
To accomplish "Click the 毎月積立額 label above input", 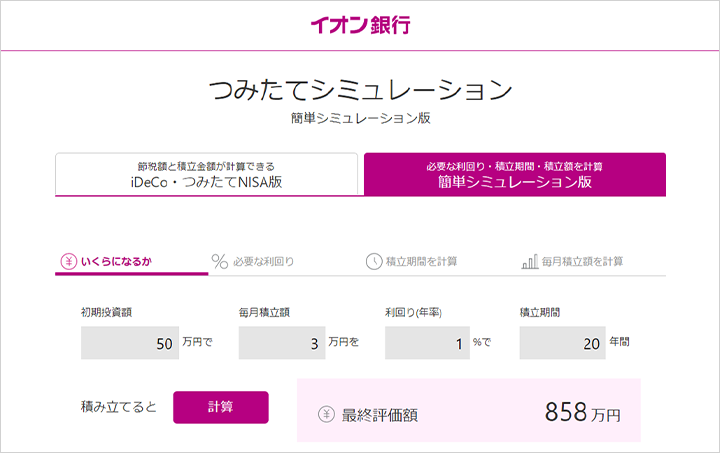I will coord(264,313).
